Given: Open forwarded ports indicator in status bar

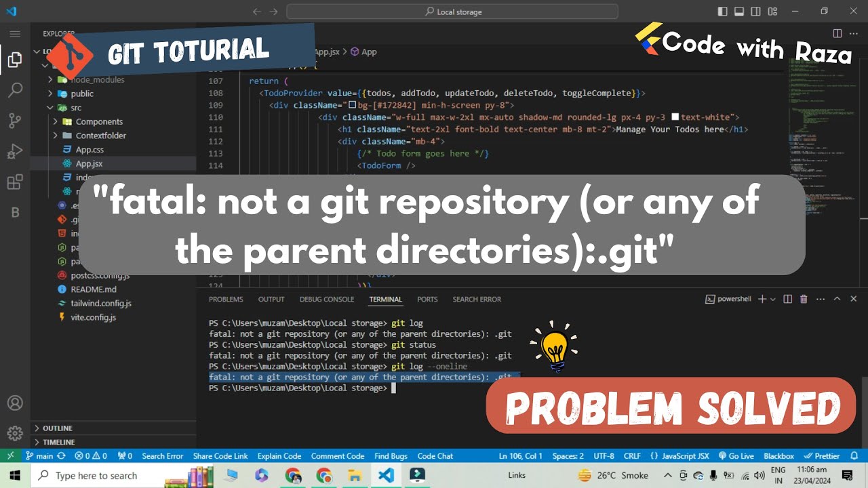Looking at the screenshot, I should click(125, 456).
